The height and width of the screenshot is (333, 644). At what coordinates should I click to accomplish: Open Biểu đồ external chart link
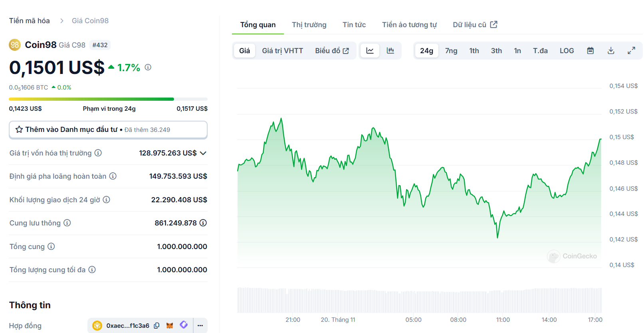coord(332,51)
